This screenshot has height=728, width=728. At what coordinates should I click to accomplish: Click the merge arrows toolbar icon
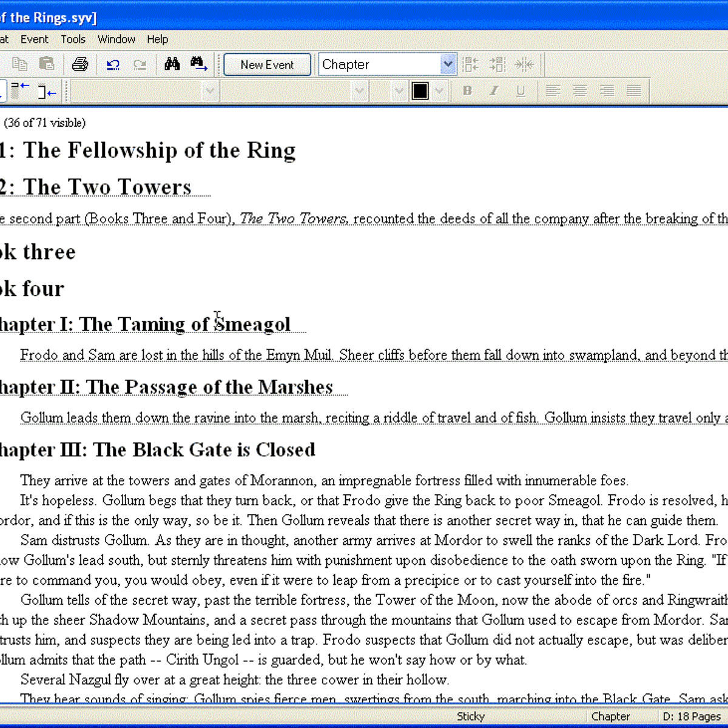pyautogui.click(x=524, y=64)
